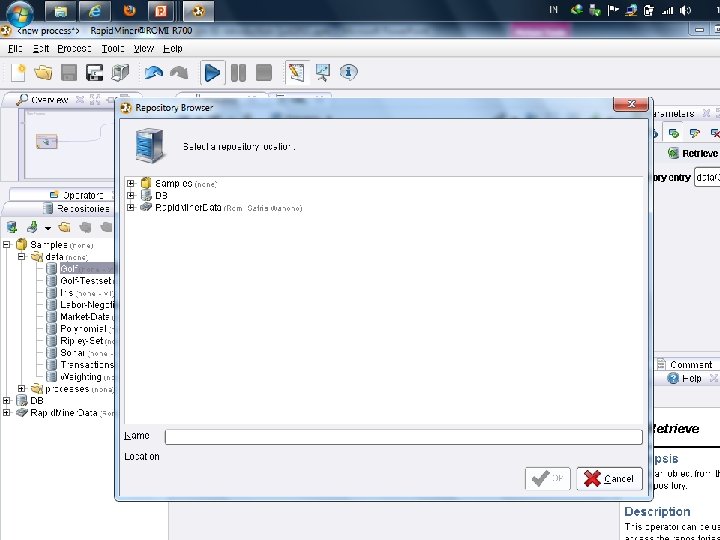Cancel the Repository Browser dialog

tap(609, 479)
